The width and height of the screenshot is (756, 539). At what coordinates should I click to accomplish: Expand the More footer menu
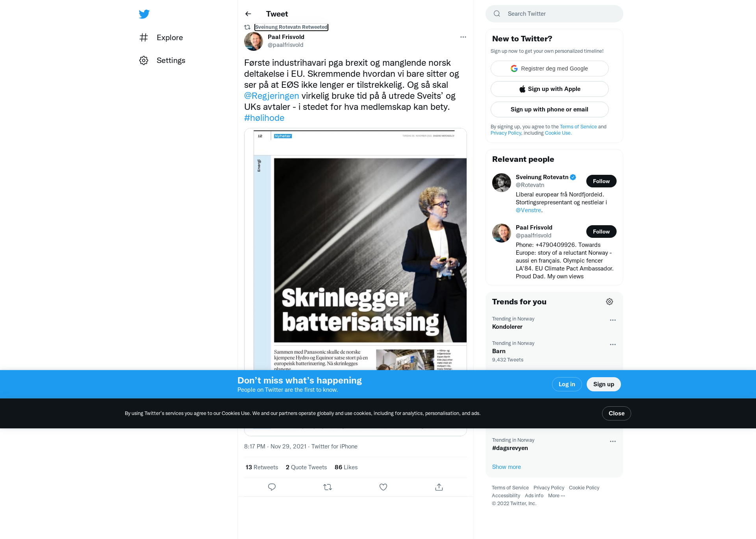(x=556, y=496)
